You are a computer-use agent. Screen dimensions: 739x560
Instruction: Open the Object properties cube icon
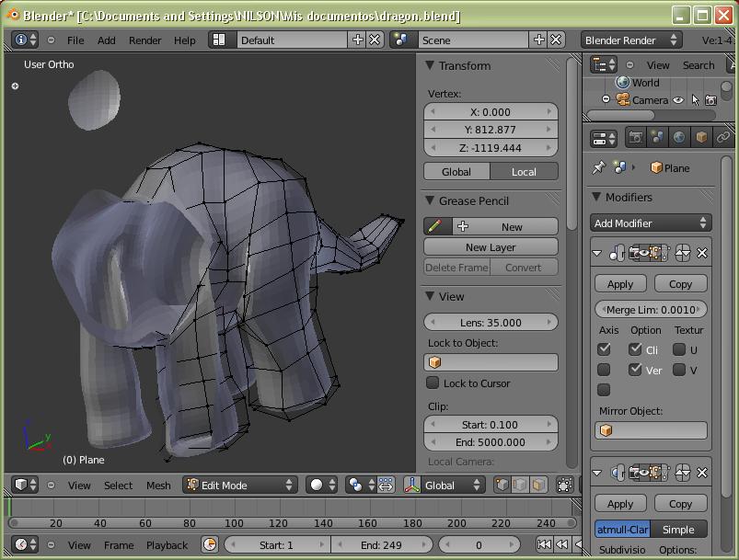point(701,137)
